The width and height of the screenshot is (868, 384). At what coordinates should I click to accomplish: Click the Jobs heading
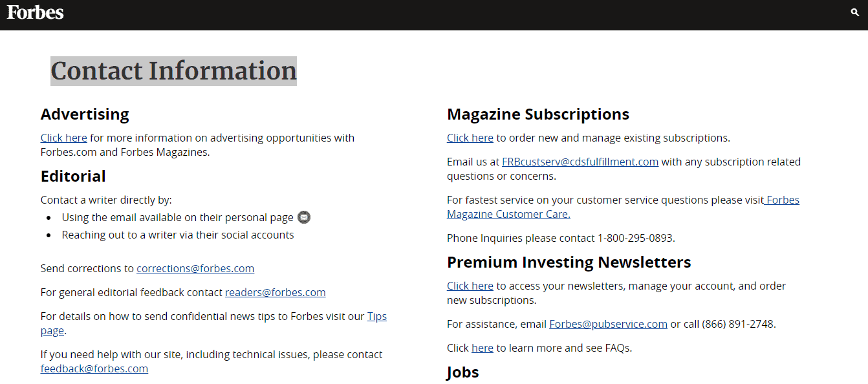pyautogui.click(x=463, y=372)
